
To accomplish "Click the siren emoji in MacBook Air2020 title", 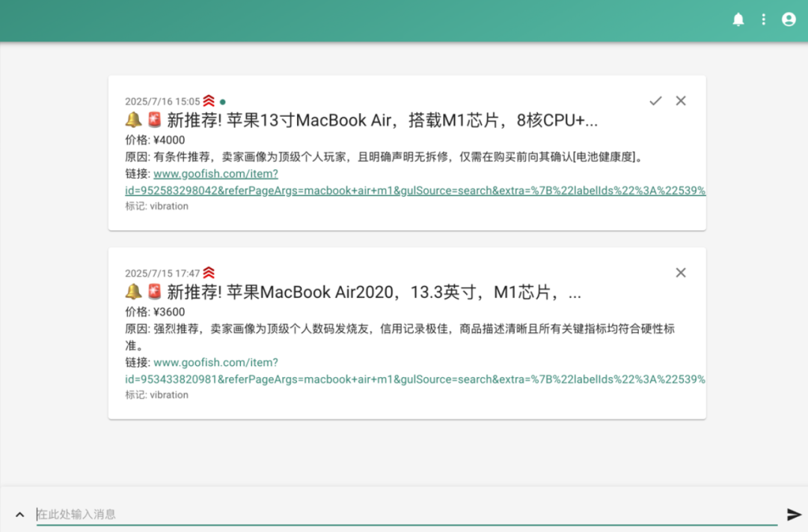I will [154, 291].
